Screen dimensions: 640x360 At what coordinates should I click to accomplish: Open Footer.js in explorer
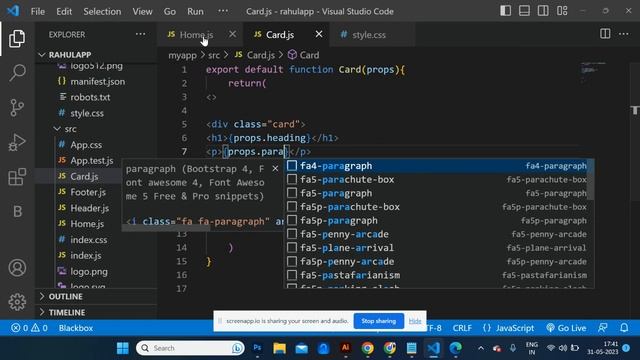pos(88,192)
